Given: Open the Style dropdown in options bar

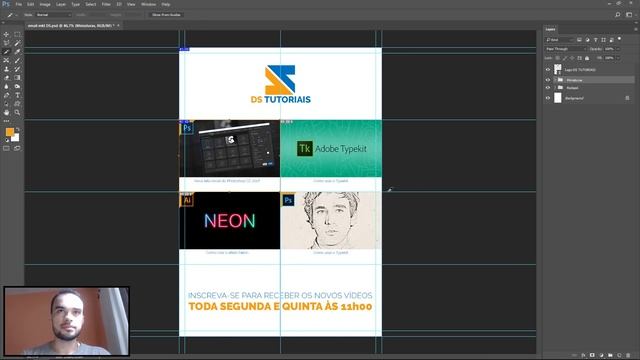Looking at the screenshot, I should (x=53, y=15).
